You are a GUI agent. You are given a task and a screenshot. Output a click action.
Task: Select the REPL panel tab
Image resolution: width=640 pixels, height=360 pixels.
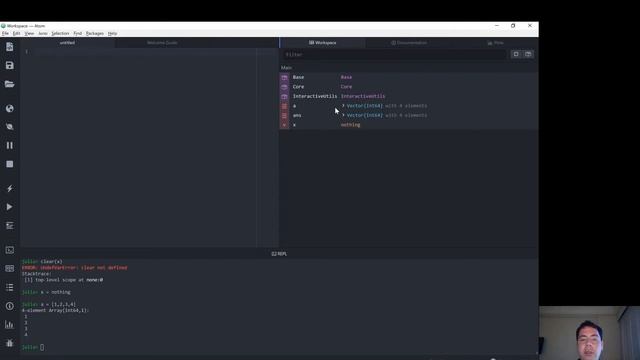click(279, 254)
